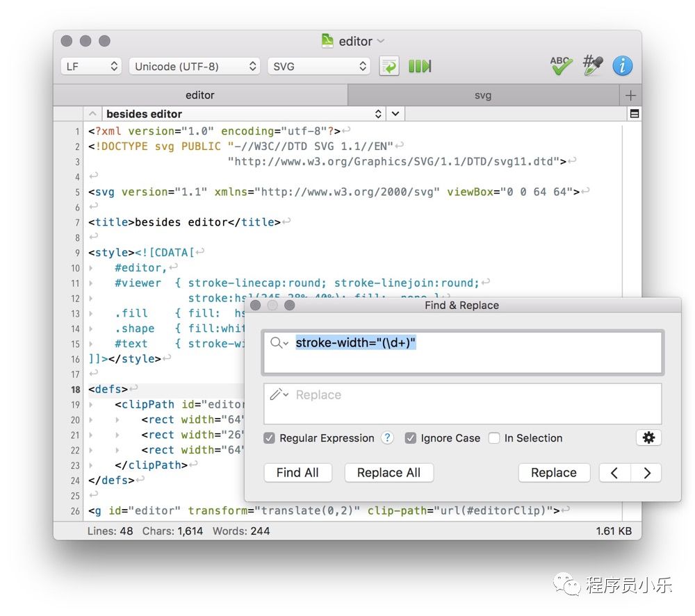Click the Find & Replace title bar
The height and width of the screenshot is (616, 695).
(x=462, y=305)
